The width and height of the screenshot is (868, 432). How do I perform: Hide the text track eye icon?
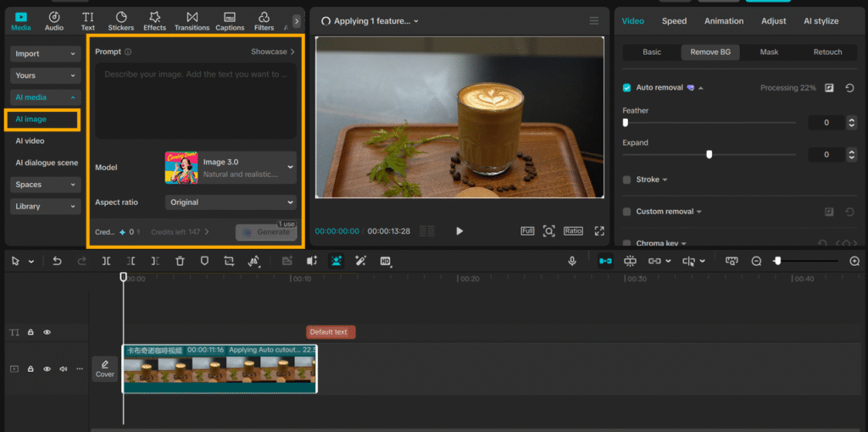(x=47, y=332)
